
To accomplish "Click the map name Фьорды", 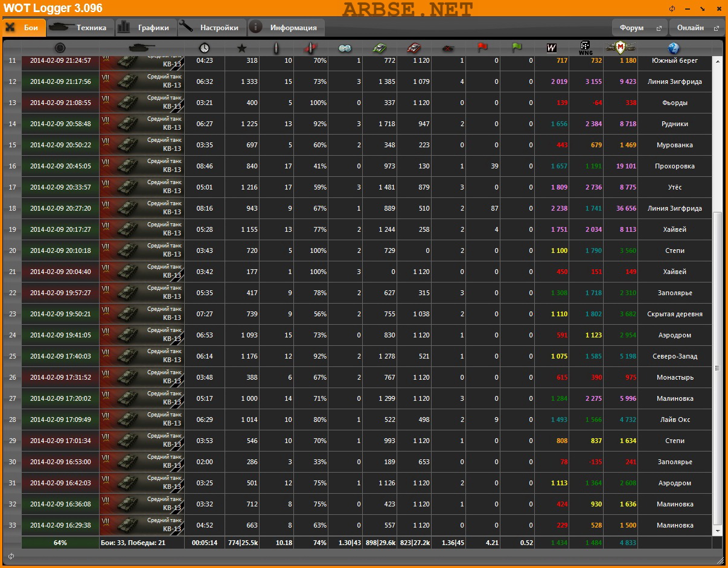I will pyautogui.click(x=674, y=103).
